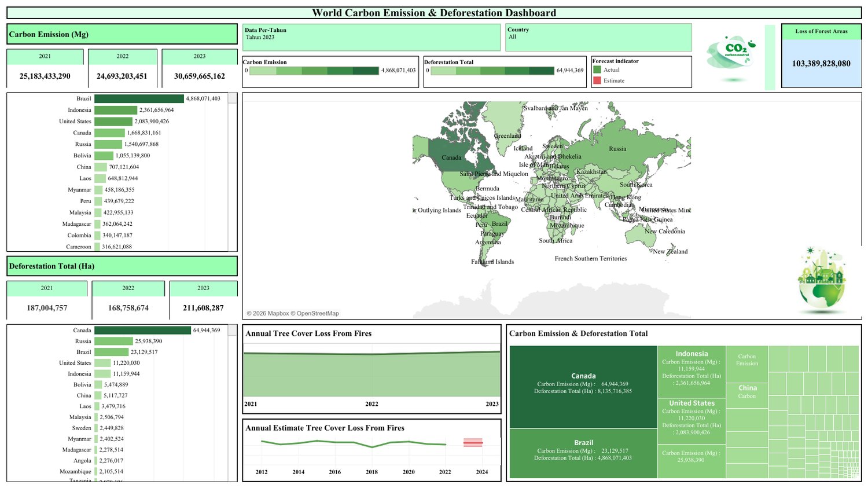Click the United States value 2,083,900,426 in emission list
Screen dimensions: 868x488
[152, 122]
